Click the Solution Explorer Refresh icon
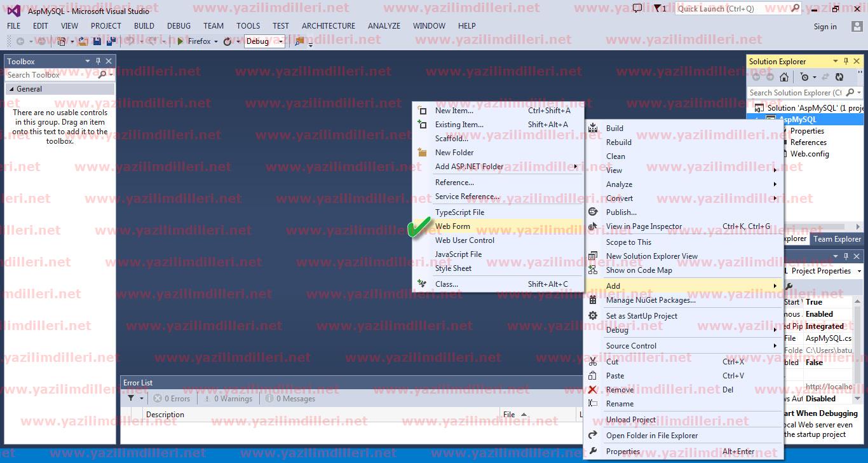This screenshot has width=868, height=463. point(839,77)
